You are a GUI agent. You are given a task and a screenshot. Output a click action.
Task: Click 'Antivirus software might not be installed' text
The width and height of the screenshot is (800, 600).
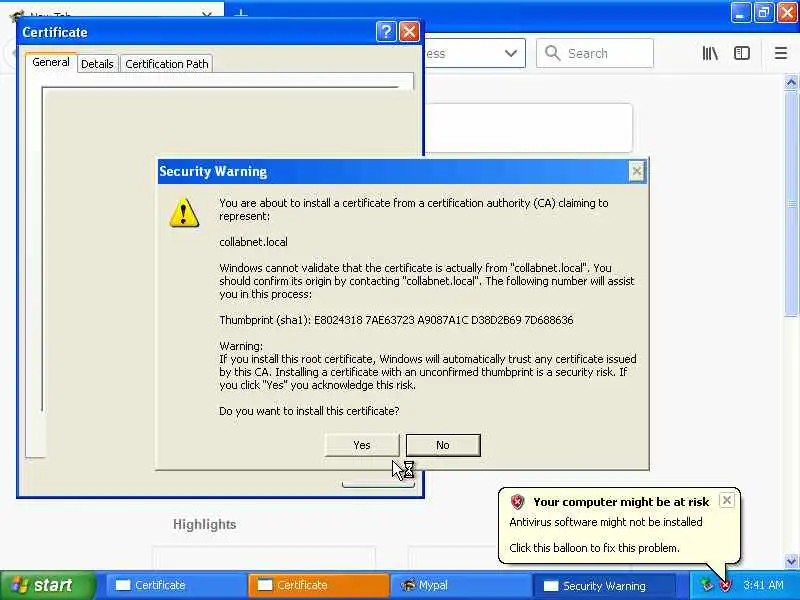pos(606,522)
